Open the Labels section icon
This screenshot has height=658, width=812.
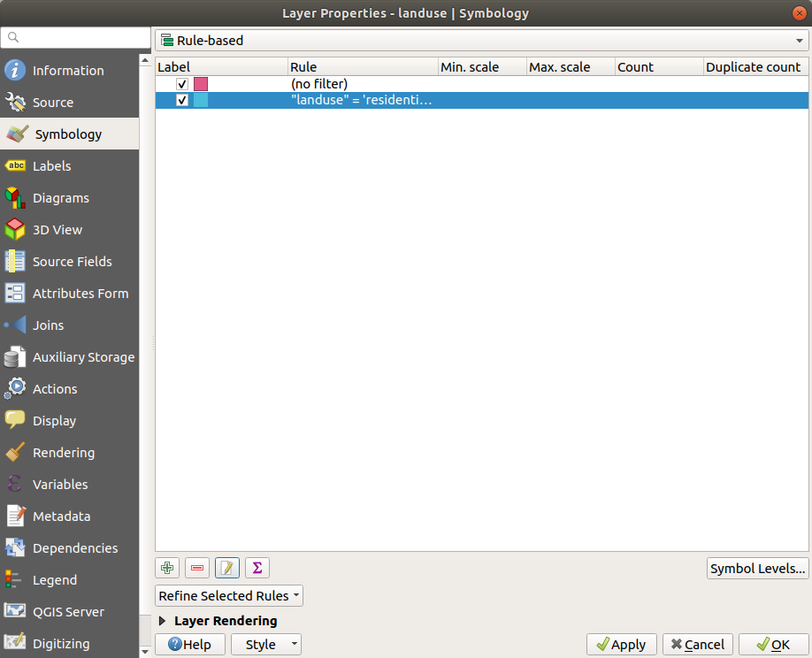(15, 166)
